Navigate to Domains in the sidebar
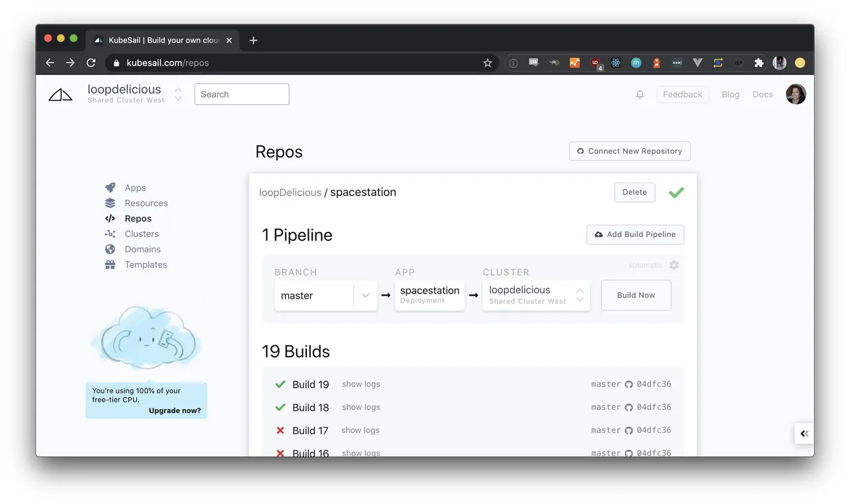The image size is (850, 504). (x=143, y=249)
